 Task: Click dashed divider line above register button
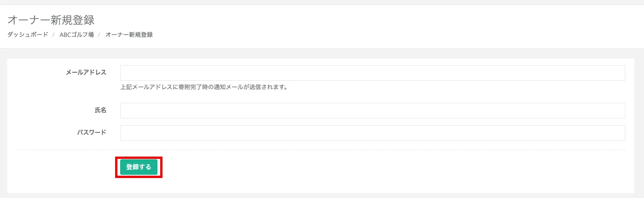tap(321, 150)
